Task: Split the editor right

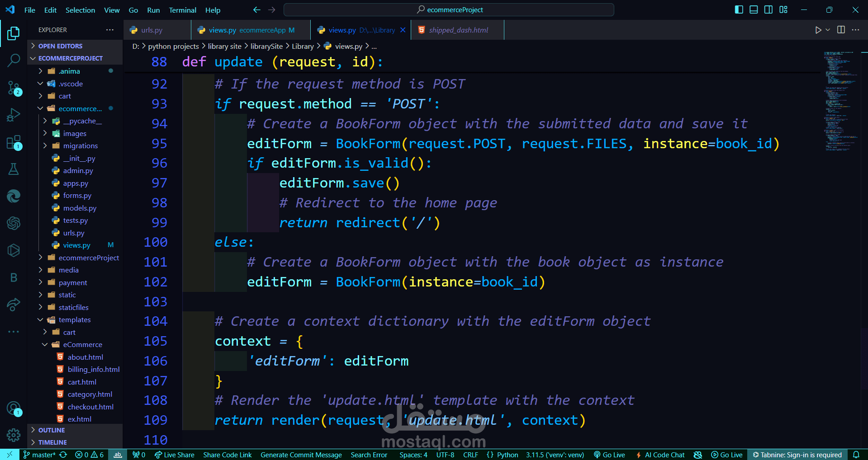Action: point(841,30)
